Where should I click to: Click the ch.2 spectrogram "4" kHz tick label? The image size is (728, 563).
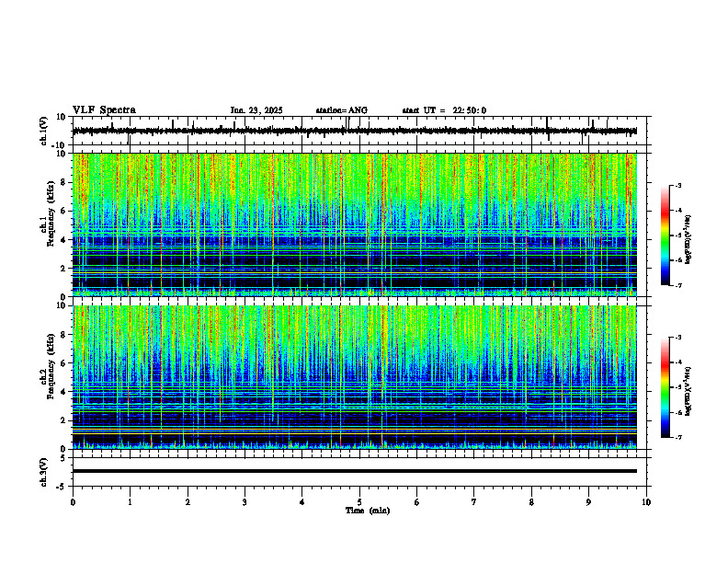point(63,392)
